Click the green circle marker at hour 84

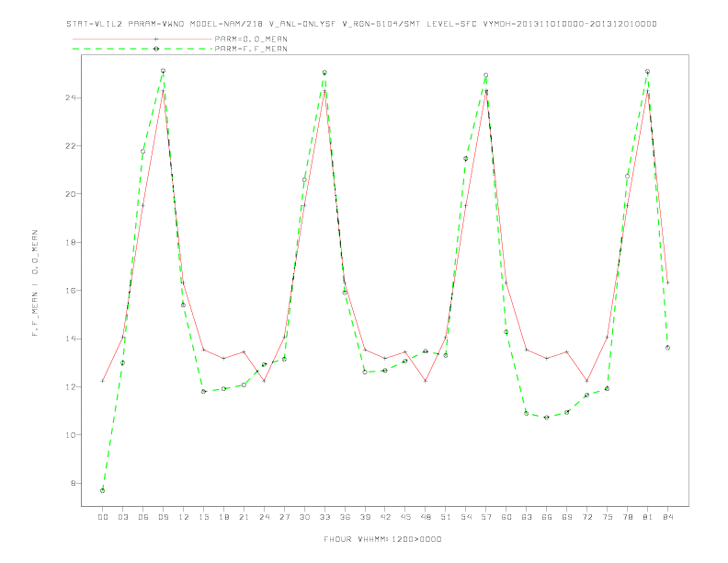point(667,348)
